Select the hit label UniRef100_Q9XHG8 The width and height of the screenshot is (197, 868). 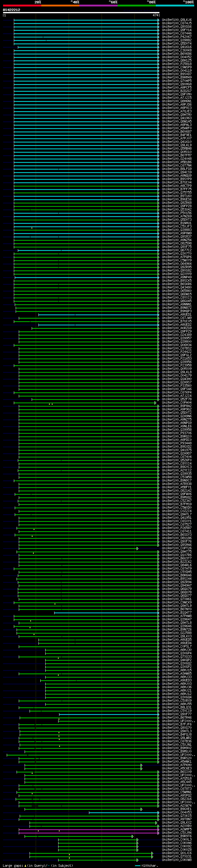pyautogui.click(x=176, y=84)
